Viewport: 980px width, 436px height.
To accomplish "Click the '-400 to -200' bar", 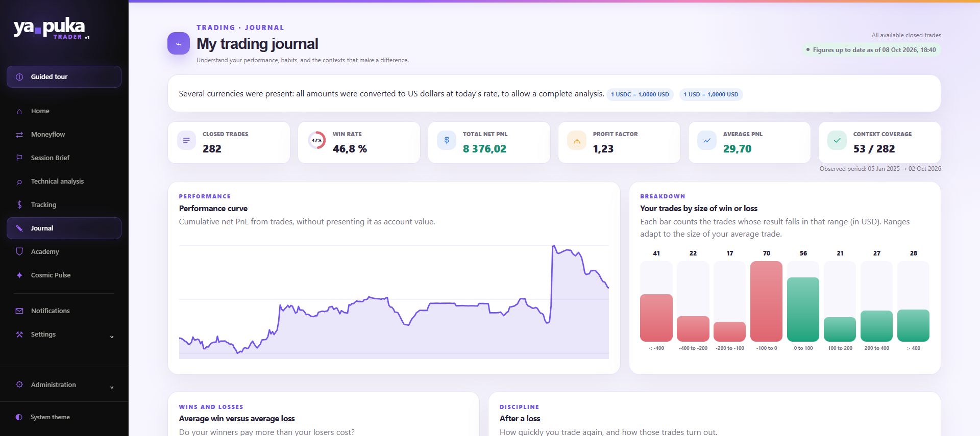I will (693, 329).
